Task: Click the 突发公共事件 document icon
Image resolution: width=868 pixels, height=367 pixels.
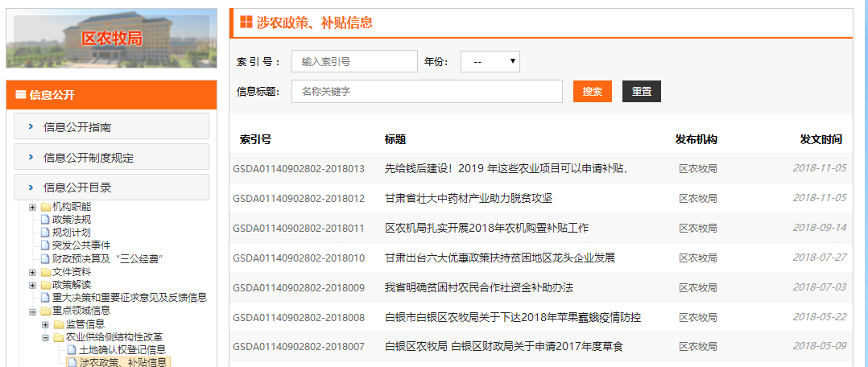Action: 45,245
